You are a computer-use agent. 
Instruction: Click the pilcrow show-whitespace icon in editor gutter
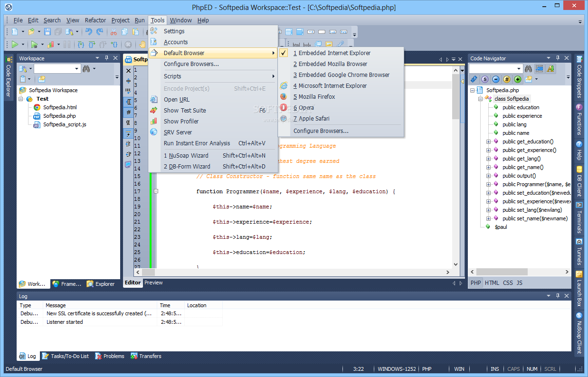[x=128, y=123]
